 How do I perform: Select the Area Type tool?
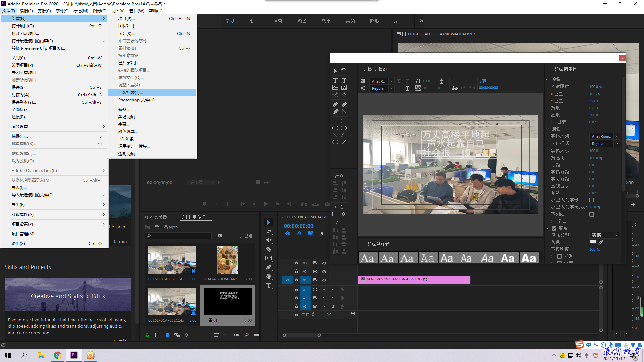tap(335, 87)
